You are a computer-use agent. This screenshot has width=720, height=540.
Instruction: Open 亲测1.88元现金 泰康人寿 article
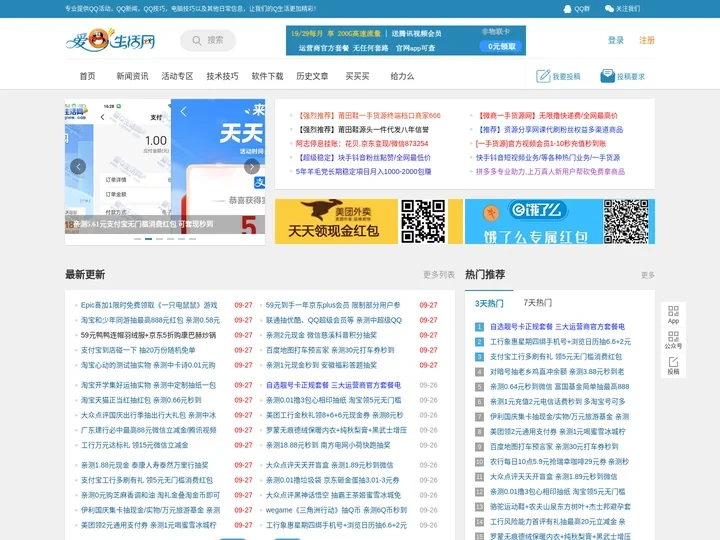pos(144,465)
